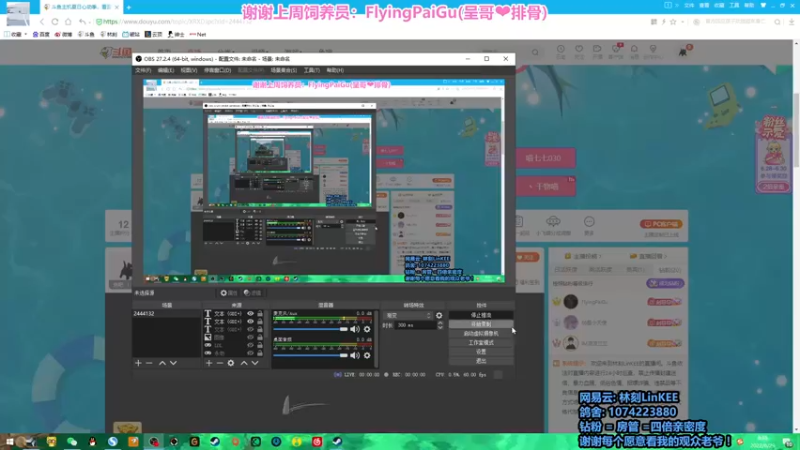Open WeChat from the taskbar
This screenshot has width=800, height=450.
(72, 442)
